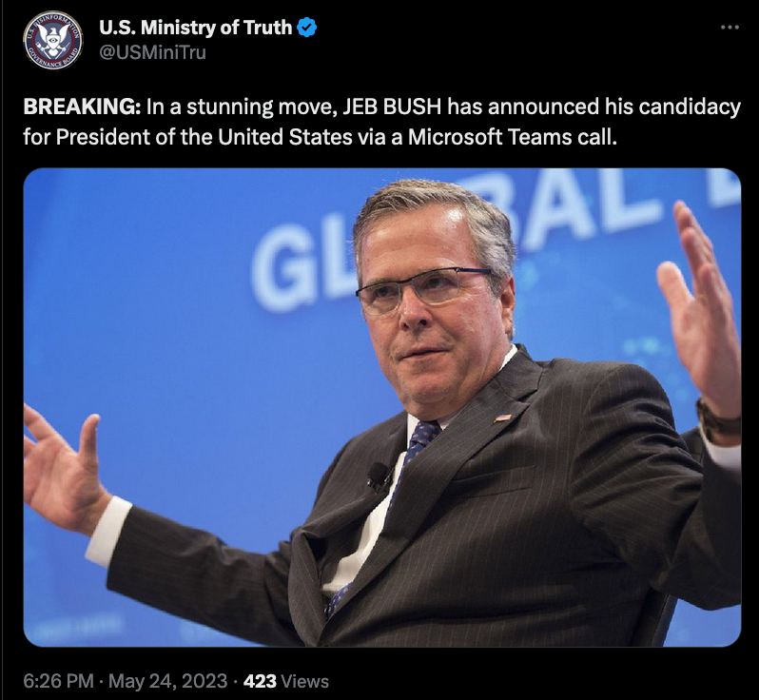Open the U.S. Ministry of Truth profile avatar

click(53, 40)
